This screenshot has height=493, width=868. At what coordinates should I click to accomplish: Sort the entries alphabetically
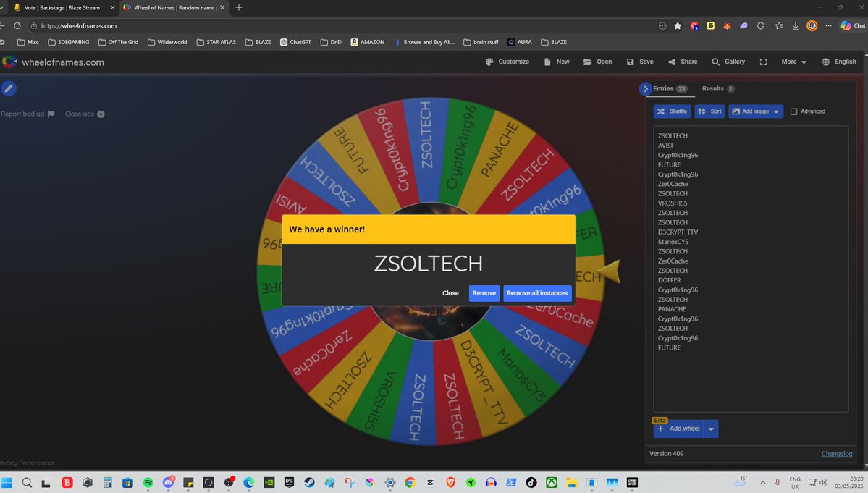click(709, 111)
